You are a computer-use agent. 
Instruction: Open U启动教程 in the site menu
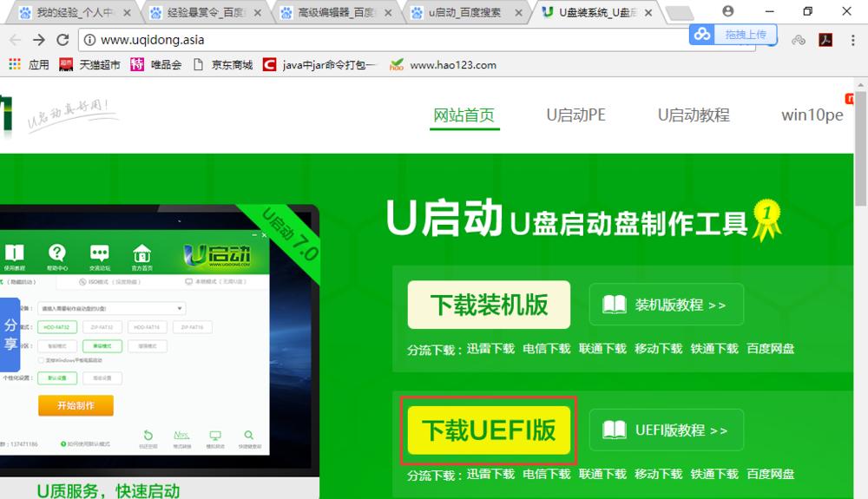pos(694,115)
